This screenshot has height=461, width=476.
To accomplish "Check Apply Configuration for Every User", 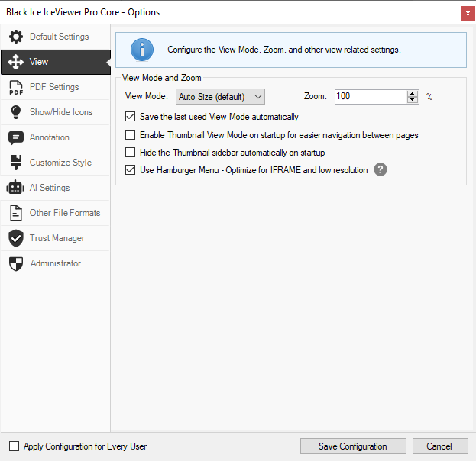I will (14, 446).
